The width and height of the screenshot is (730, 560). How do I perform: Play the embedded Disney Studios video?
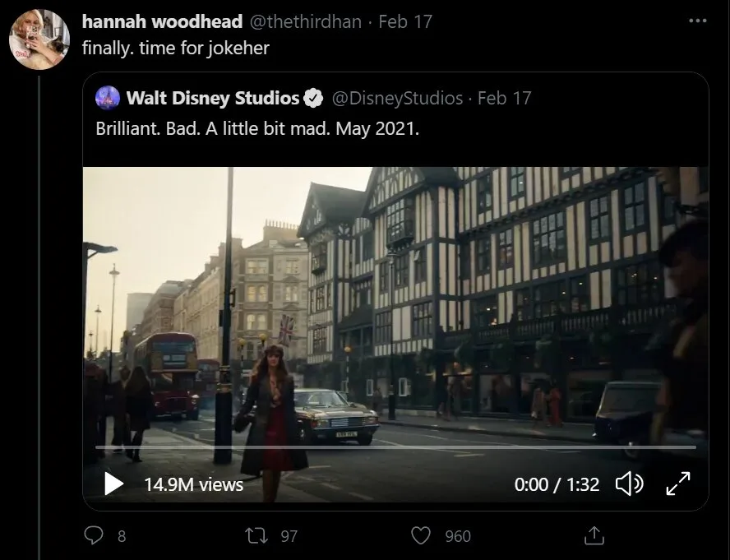click(x=113, y=484)
